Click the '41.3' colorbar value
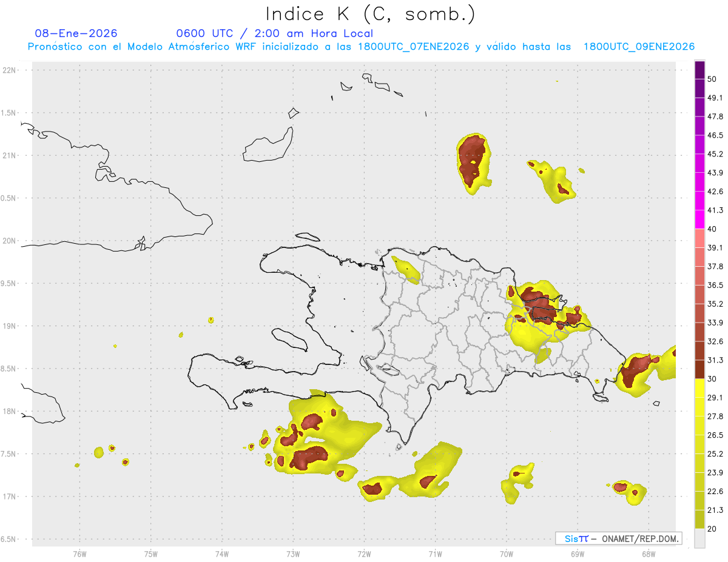The image size is (728, 562). click(x=715, y=210)
